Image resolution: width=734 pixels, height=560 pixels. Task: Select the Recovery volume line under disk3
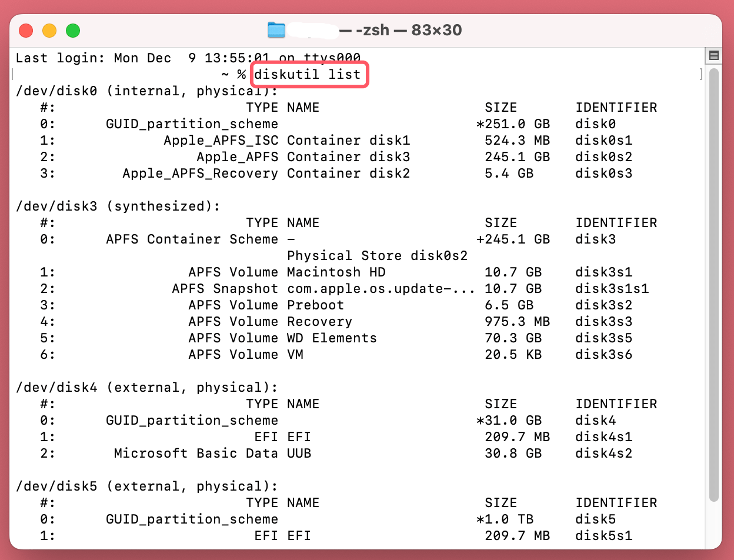[x=318, y=321]
